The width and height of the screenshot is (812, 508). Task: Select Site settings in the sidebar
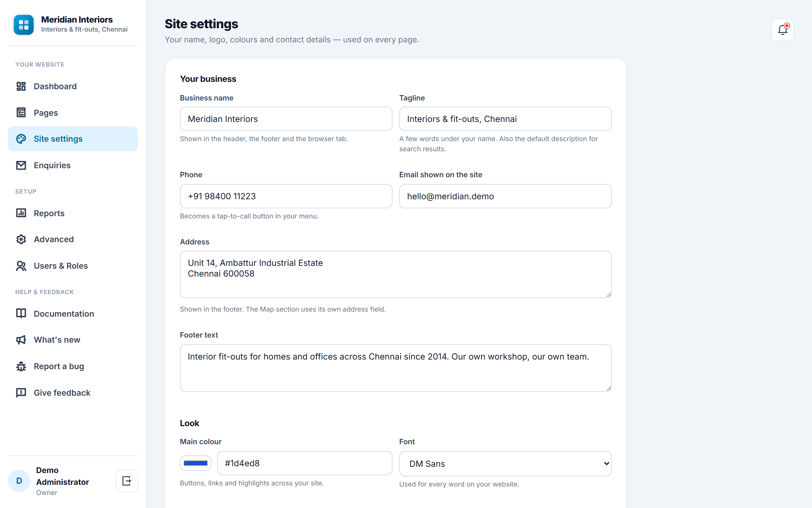point(73,139)
